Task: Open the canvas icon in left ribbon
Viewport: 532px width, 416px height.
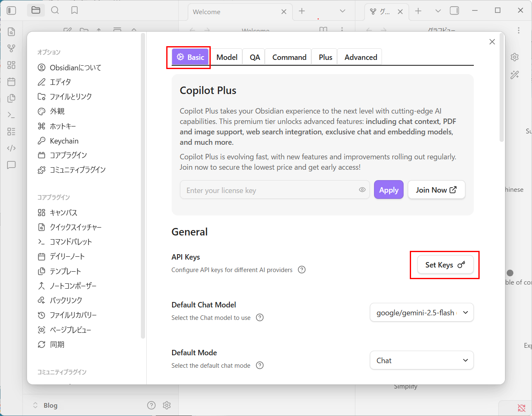Action: pyautogui.click(x=11, y=65)
